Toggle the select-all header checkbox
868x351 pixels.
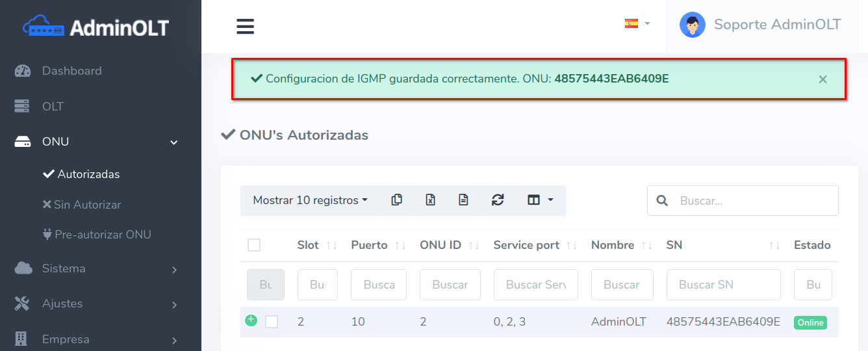click(254, 245)
